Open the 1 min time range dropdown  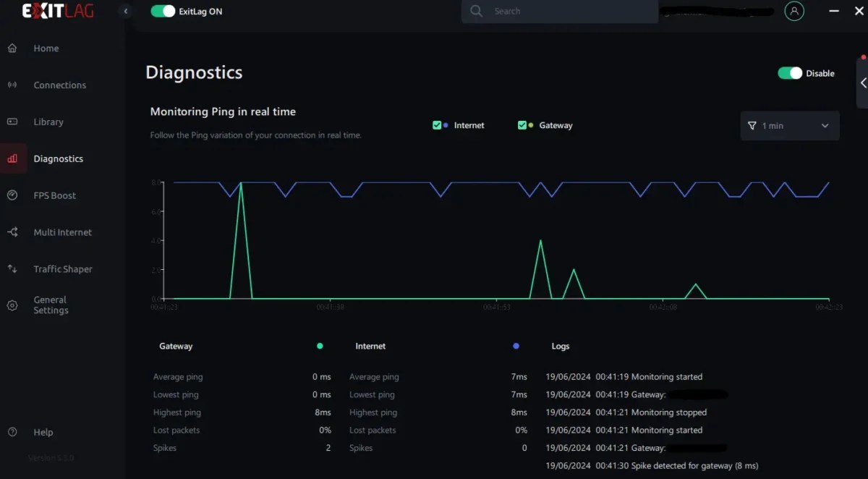[x=790, y=125]
